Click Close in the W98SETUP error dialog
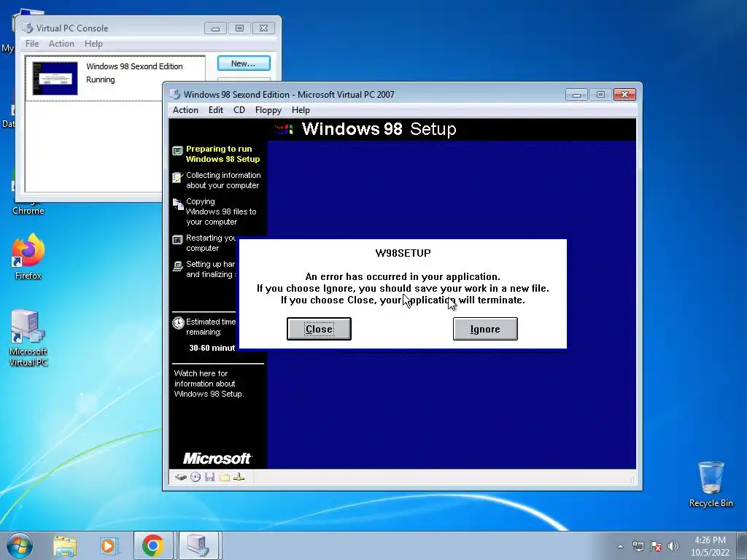The image size is (747, 560). click(319, 329)
